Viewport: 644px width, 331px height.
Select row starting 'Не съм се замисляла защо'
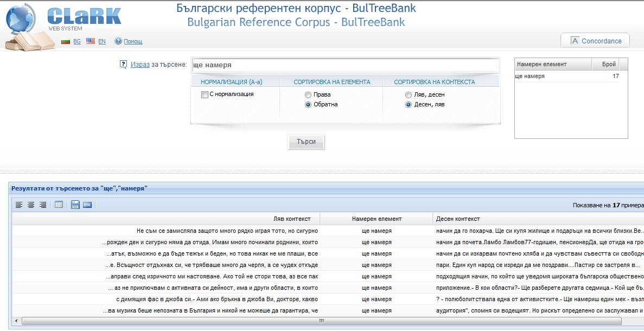328,231
